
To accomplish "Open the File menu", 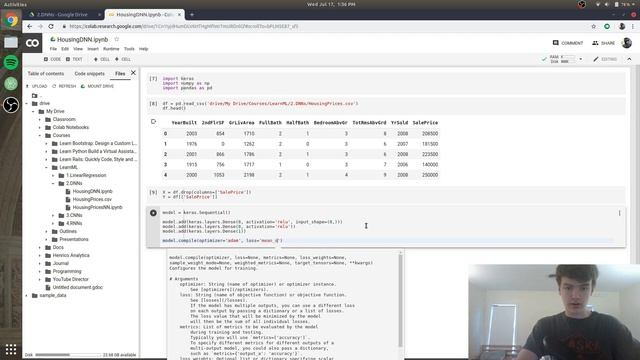I will 53,49.
